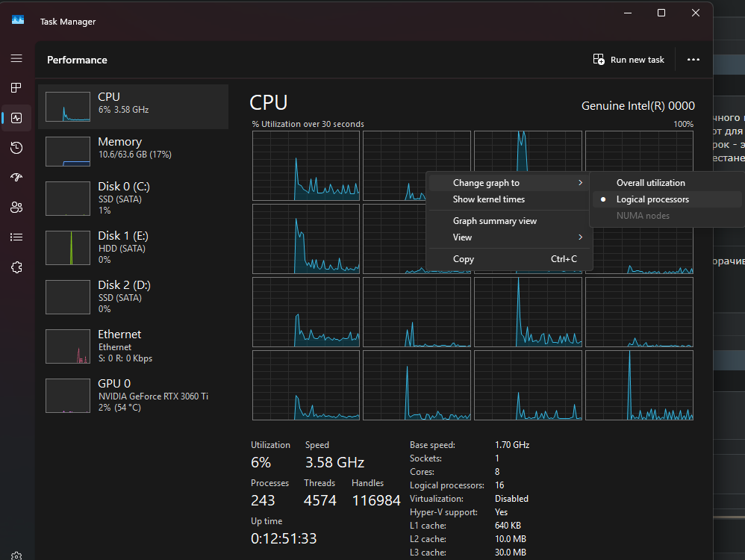Screen dimensions: 745x560
Task: Open the Services page puzzle icon
Action: [x=16, y=267]
